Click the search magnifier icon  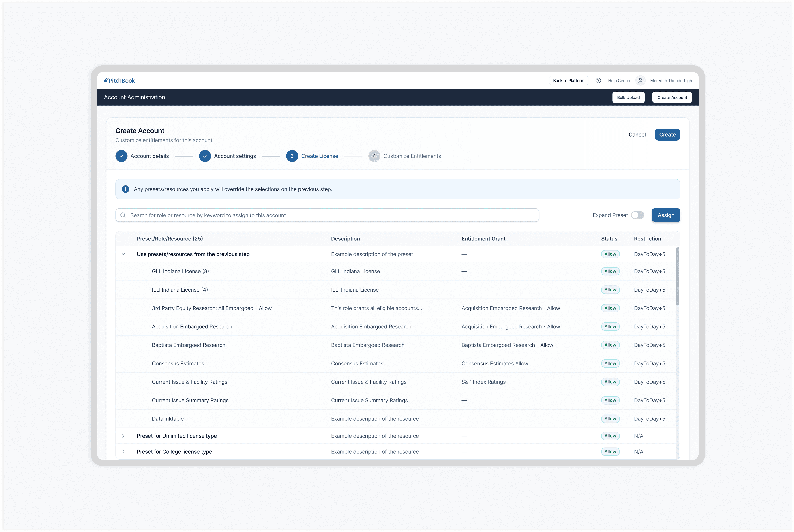pyautogui.click(x=123, y=215)
